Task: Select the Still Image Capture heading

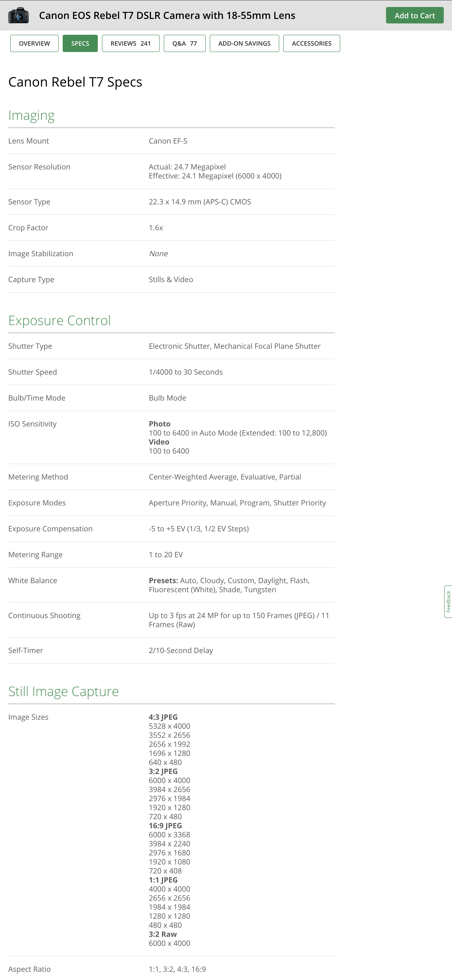Action: [63, 691]
